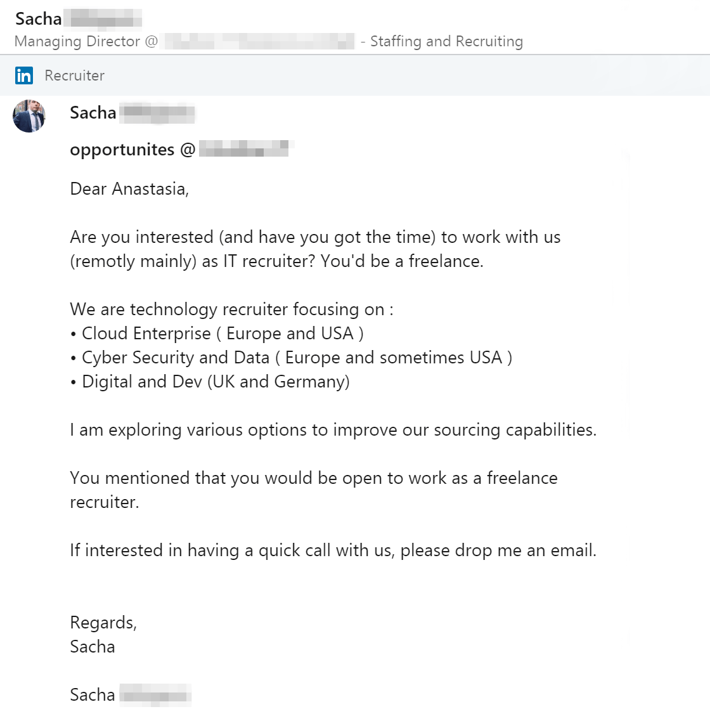Click the 'exploring various options' sentence
This screenshot has height=728, width=710.
[x=333, y=430]
